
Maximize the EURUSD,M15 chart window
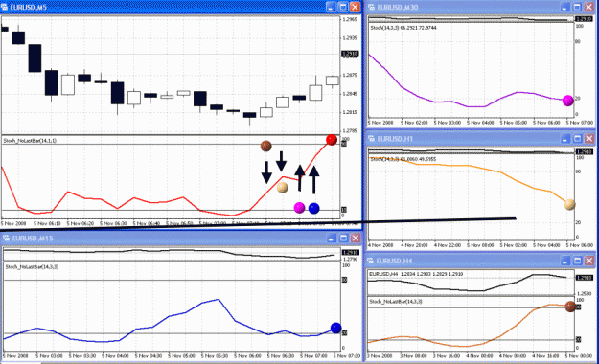coord(343,239)
